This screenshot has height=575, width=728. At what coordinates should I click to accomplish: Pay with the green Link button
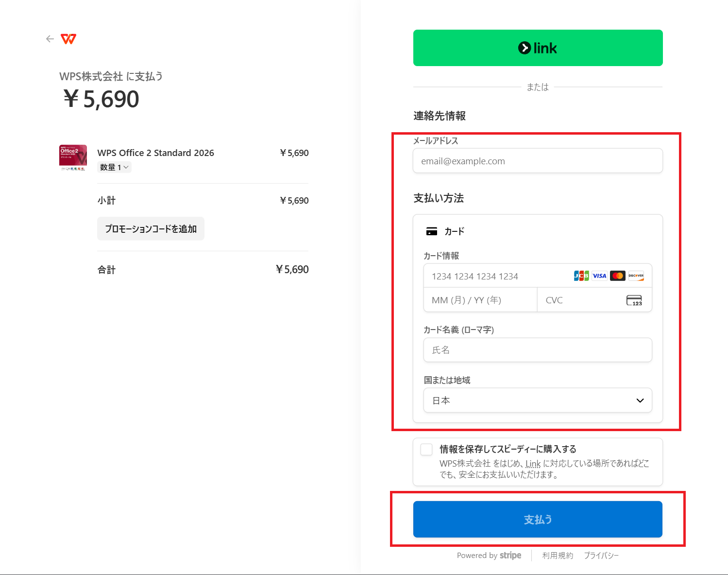click(x=538, y=48)
